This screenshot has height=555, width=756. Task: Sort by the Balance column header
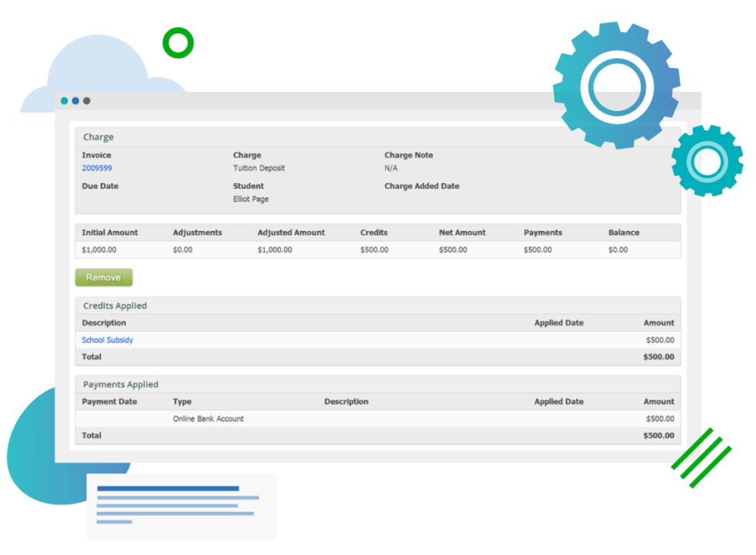click(623, 232)
